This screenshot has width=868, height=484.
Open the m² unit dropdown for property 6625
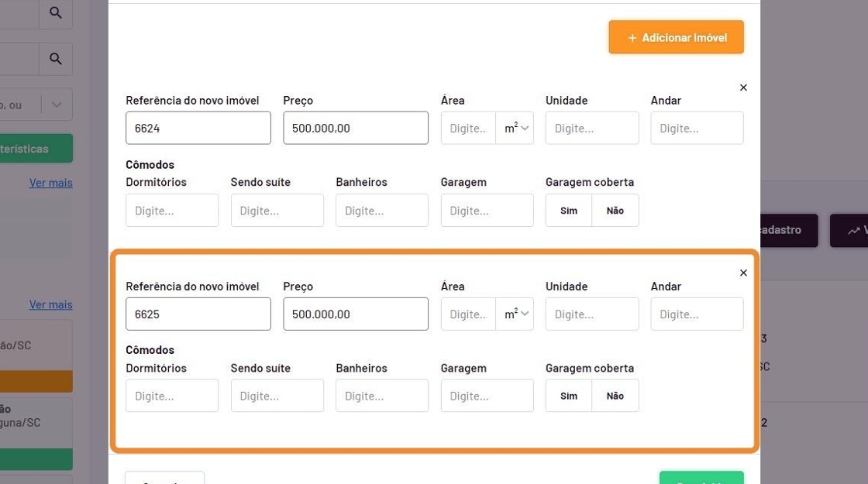coord(515,314)
